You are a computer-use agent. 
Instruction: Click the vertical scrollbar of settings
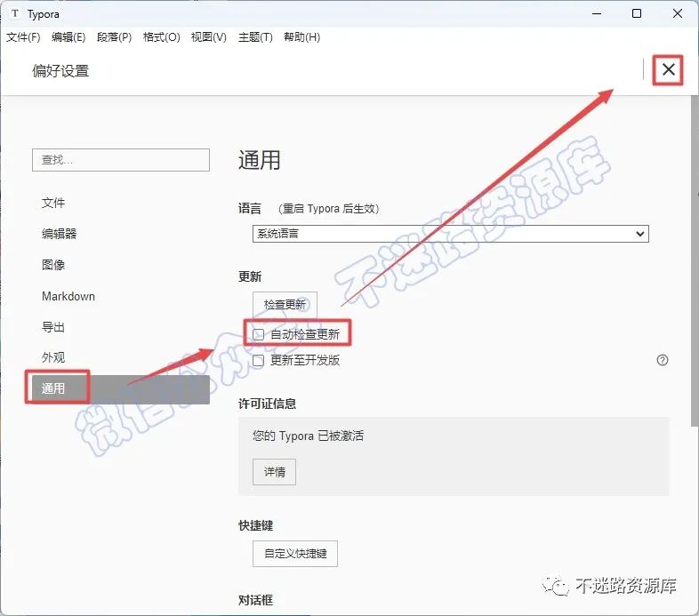click(x=695, y=261)
